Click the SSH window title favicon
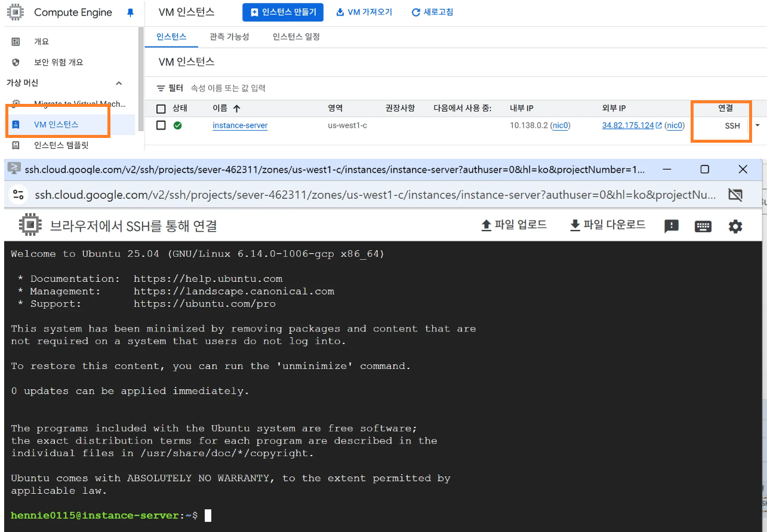Viewport: 767px width, 532px height. (14, 169)
